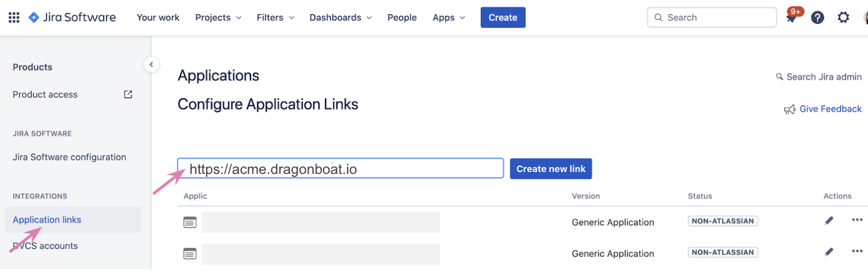Click the Applications page heading
The image size is (868, 279).
coord(218,76)
